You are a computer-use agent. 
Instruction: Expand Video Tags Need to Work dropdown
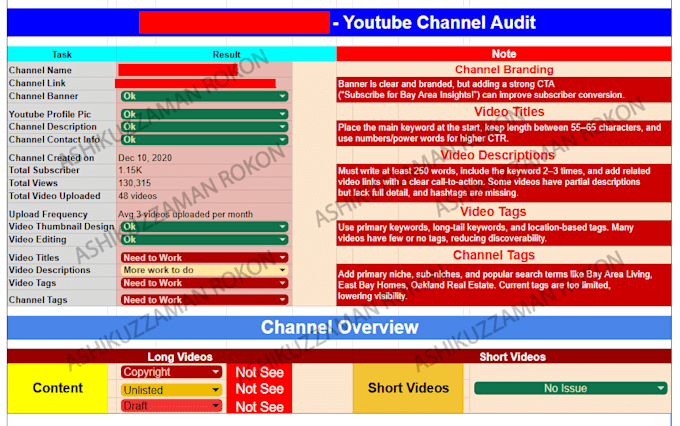[204, 283]
